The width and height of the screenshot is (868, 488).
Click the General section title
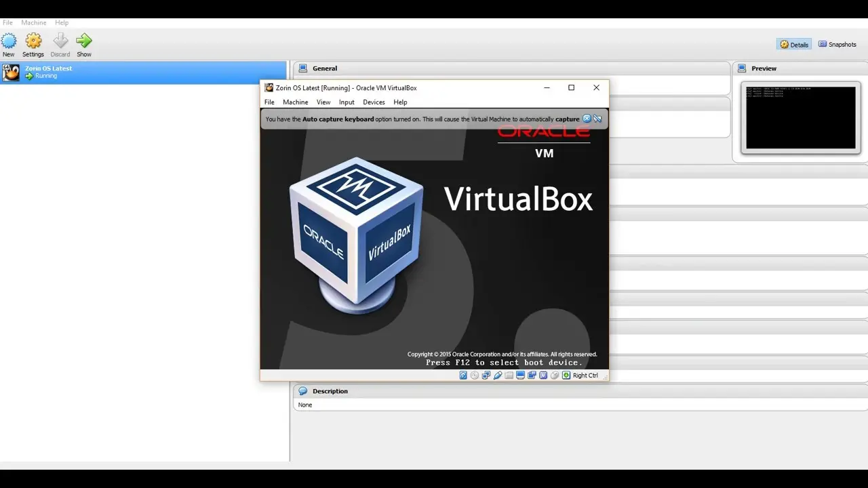click(325, 68)
